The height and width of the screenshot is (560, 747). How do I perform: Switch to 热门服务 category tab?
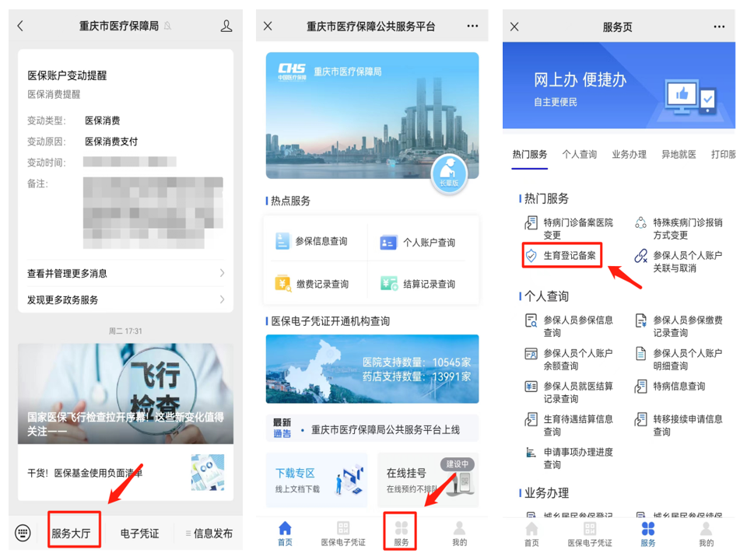[530, 154]
